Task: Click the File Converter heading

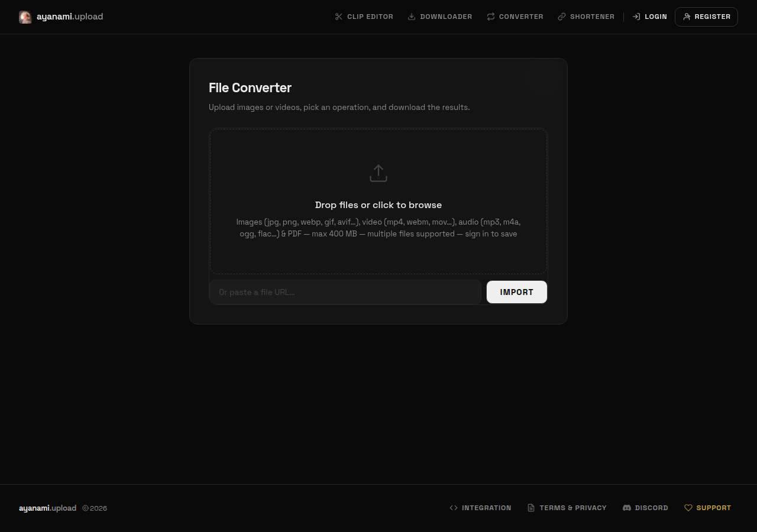Action: click(250, 87)
